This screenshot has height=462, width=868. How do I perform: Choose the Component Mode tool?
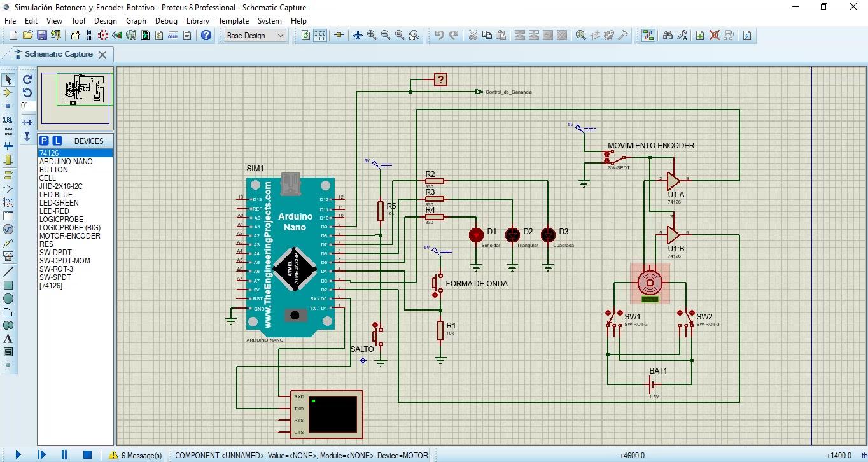(8, 93)
